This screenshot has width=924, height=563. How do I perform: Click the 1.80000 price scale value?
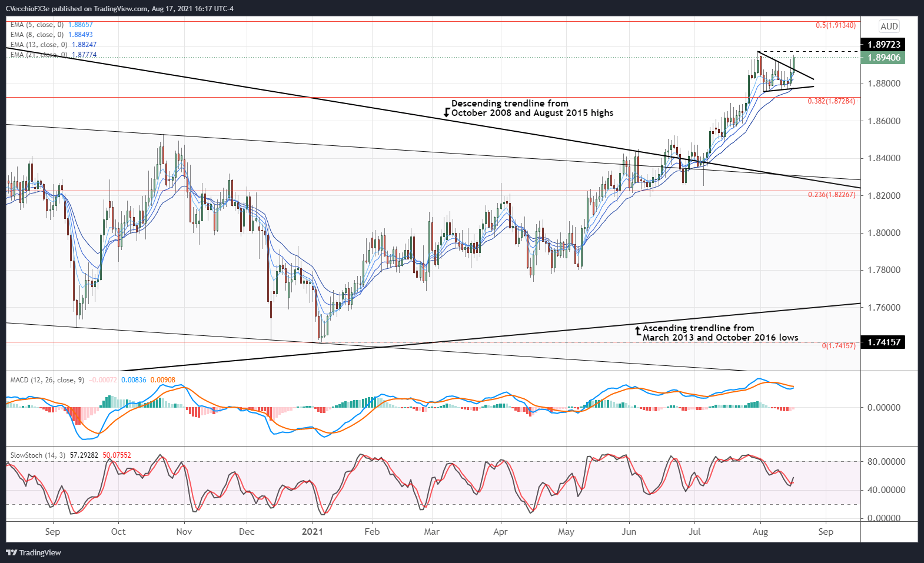pos(884,233)
